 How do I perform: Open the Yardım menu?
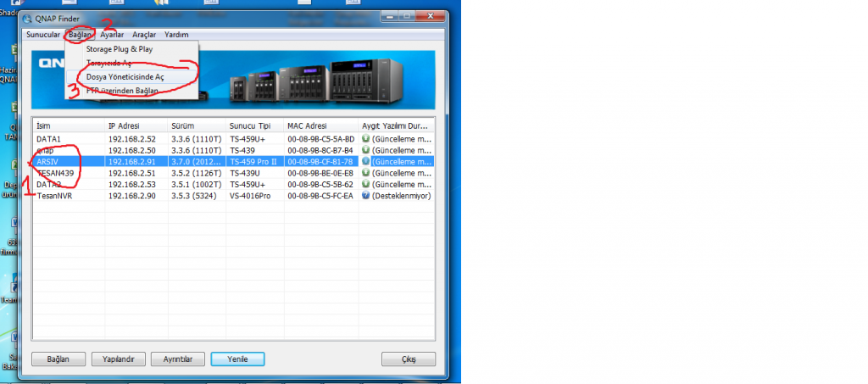(x=176, y=34)
